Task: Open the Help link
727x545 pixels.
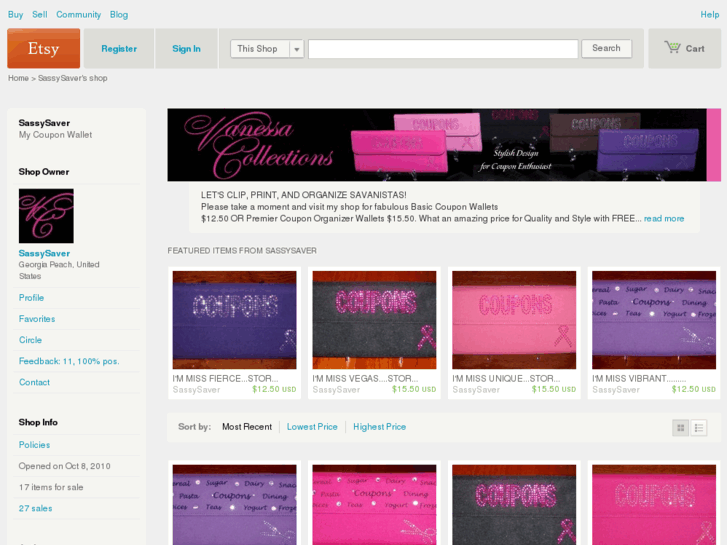Action: 709,14
